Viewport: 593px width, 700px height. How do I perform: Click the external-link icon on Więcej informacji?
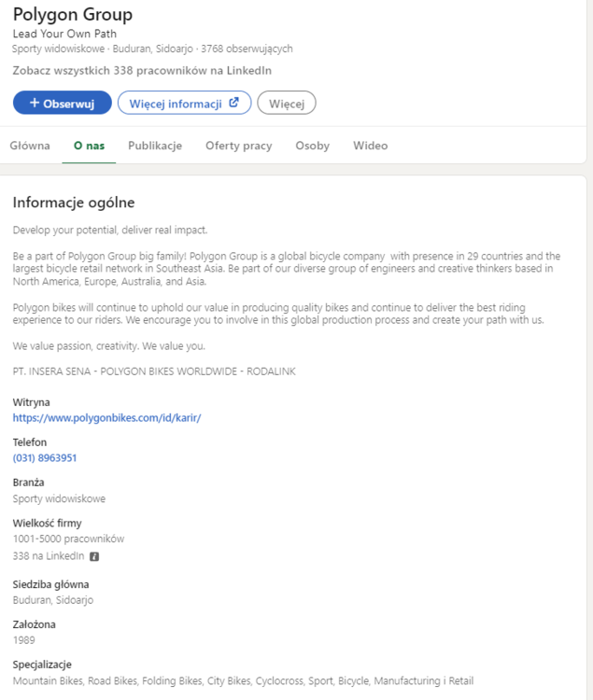[234, 103]
